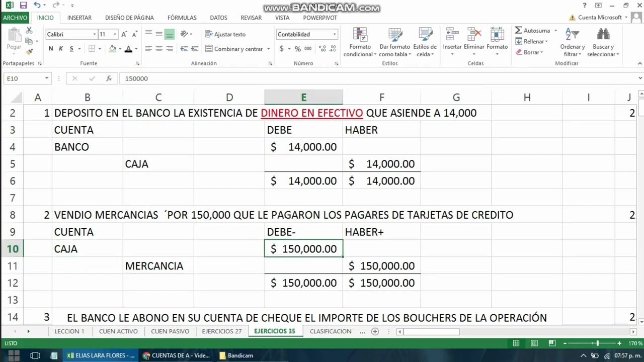The image size is (644, 362).
Task: Increase indent icon
Action: click(195, 49)
